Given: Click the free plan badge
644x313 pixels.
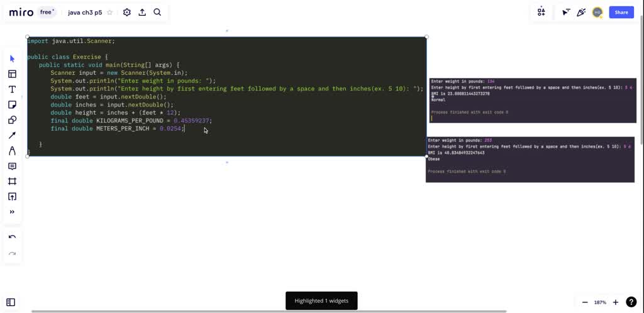Looking at the screenshot, I should 47,12.
